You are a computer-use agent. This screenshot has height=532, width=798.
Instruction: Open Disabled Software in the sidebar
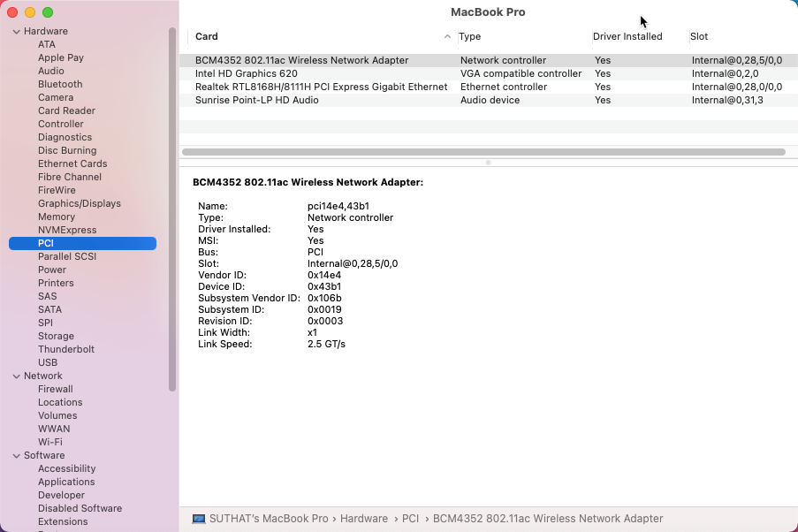80,507
